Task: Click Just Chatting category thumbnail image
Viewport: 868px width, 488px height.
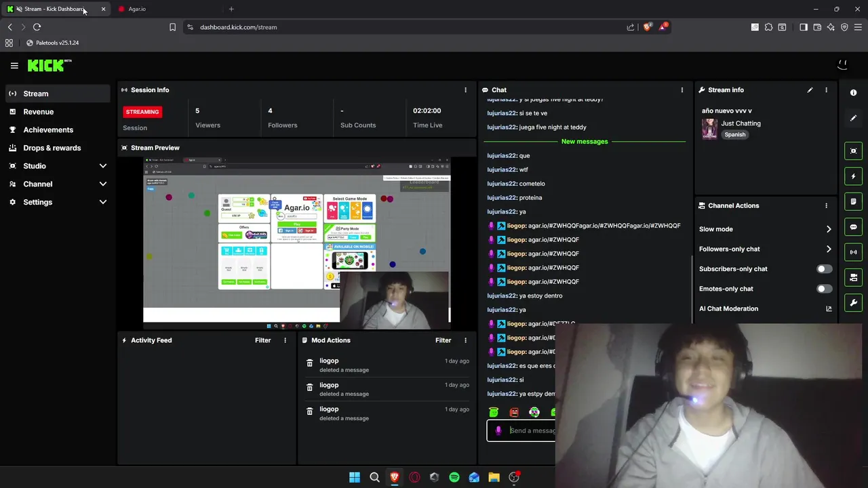Action: (x=709, y=129)
